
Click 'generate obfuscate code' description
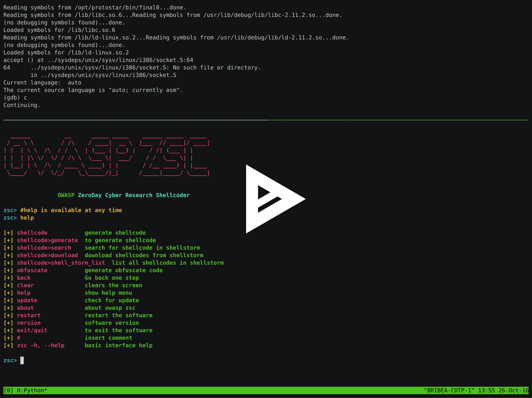124,270
